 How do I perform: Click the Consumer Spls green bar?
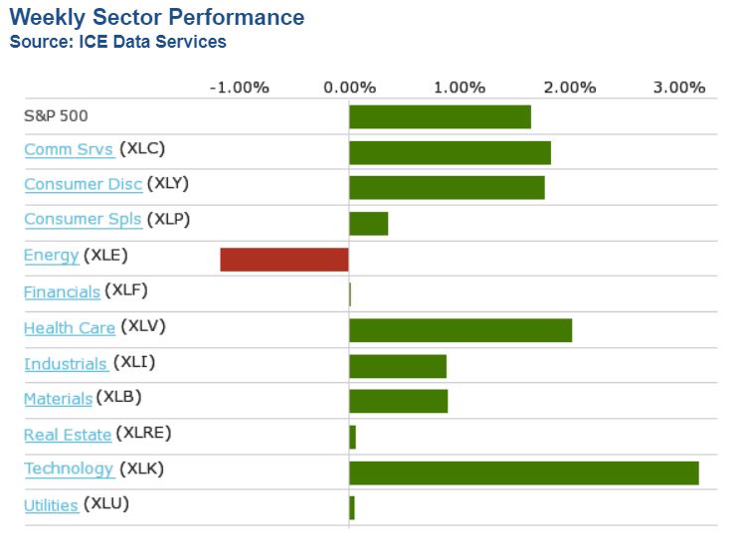[368, 223]
